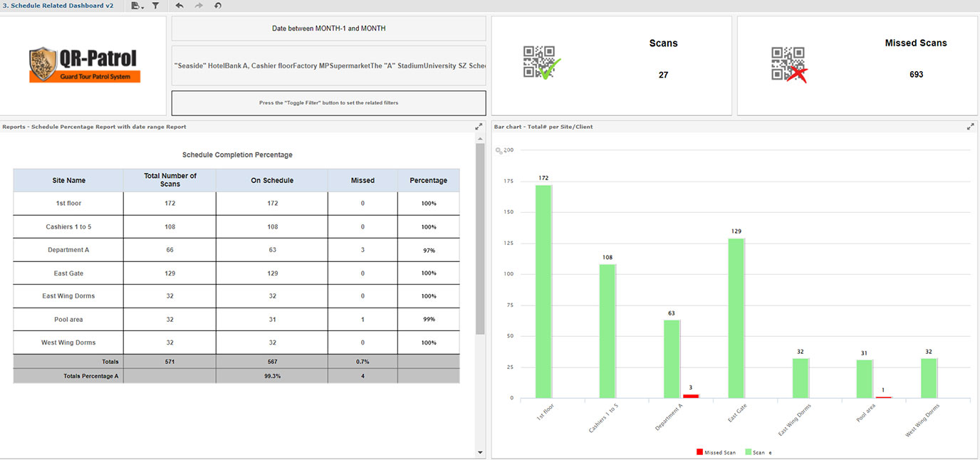Click the redo arrow icon
Viewport: 980px width, 460px height.
click(x=199, y=6)
